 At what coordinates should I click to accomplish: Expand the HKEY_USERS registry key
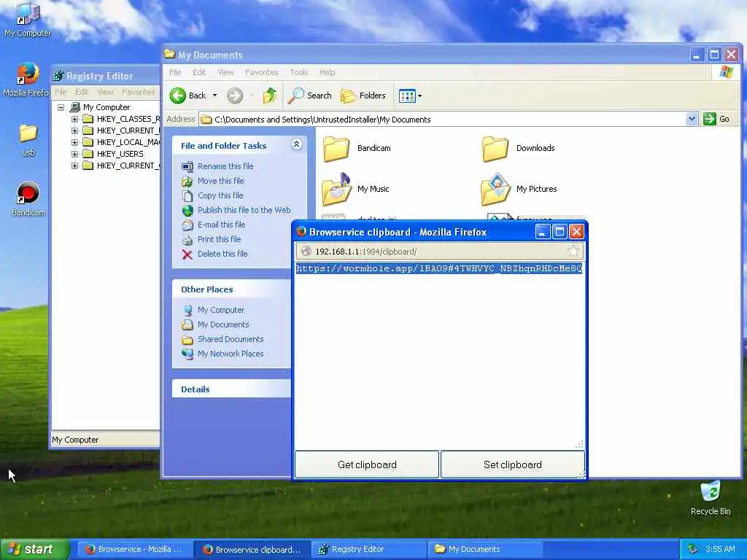(75, 155)
